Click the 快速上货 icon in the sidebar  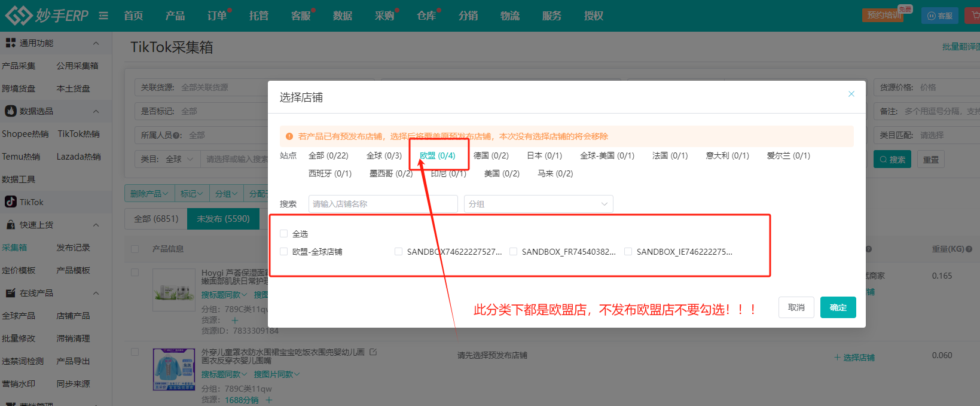[11, 225]
